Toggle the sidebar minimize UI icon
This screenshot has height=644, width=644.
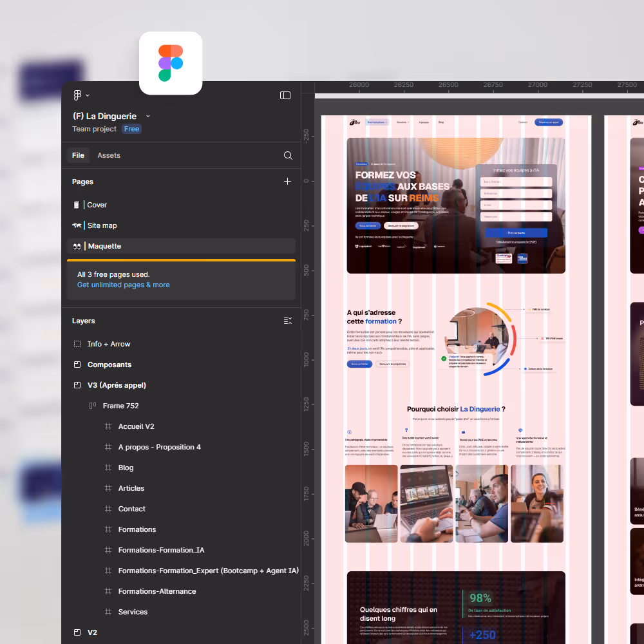[285, 95]
